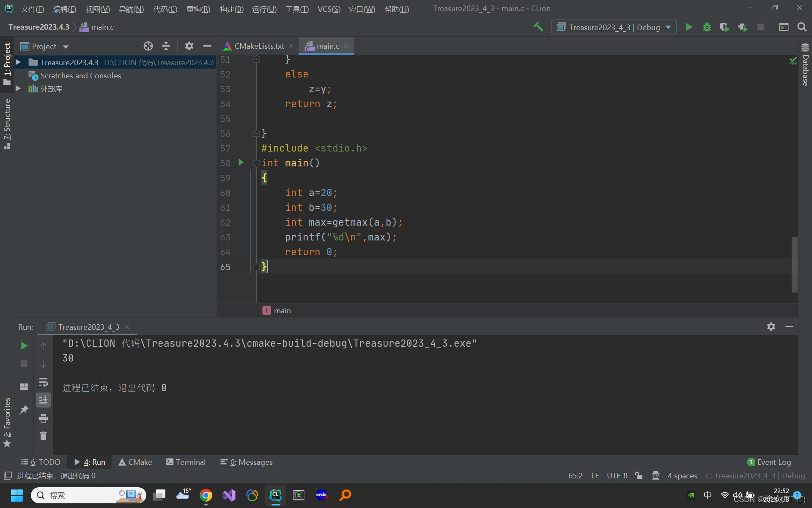The width and height of the screenshot is (812, 508).
Task: Toggle Scroll to End in Run console
Action: [x=43, y=400]
